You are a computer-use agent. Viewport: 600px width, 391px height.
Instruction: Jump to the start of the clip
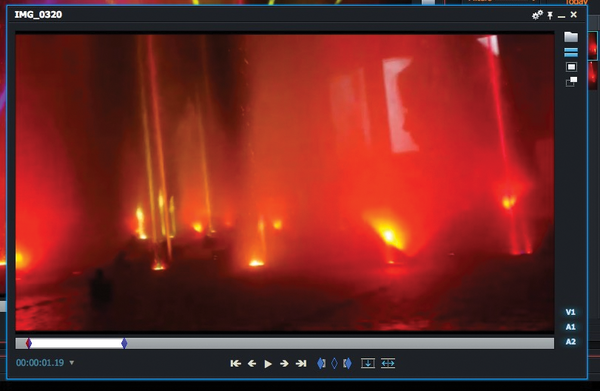pyautogui.click(x=235, y=363)
